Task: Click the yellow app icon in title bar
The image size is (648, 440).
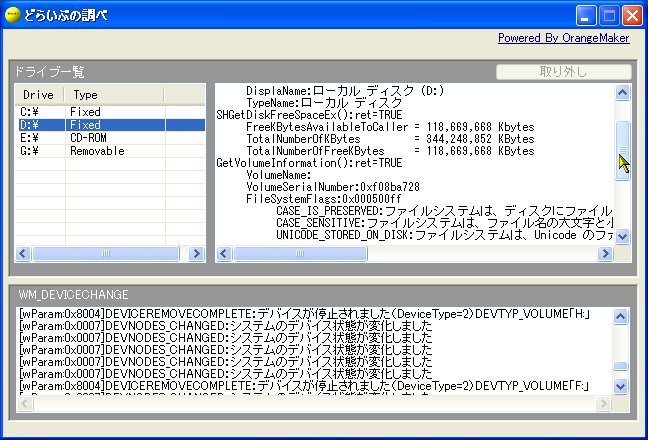Action: pos(12,15)
